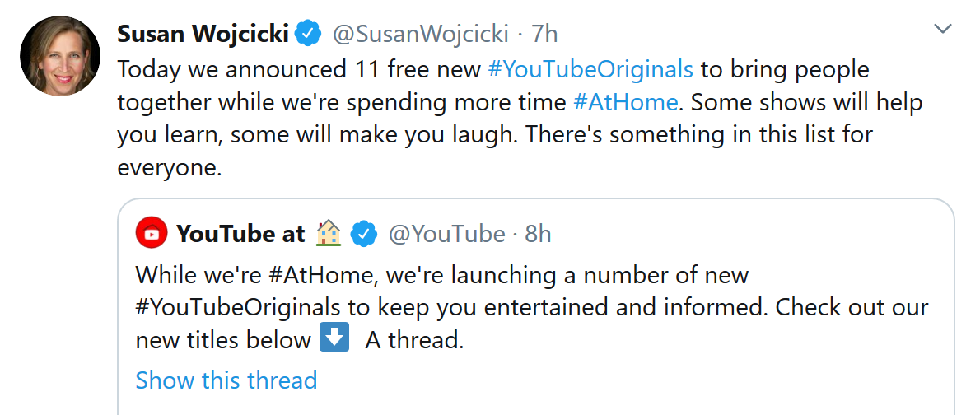Click the house emoji in YouTube's name

click(x=329, y=234)
